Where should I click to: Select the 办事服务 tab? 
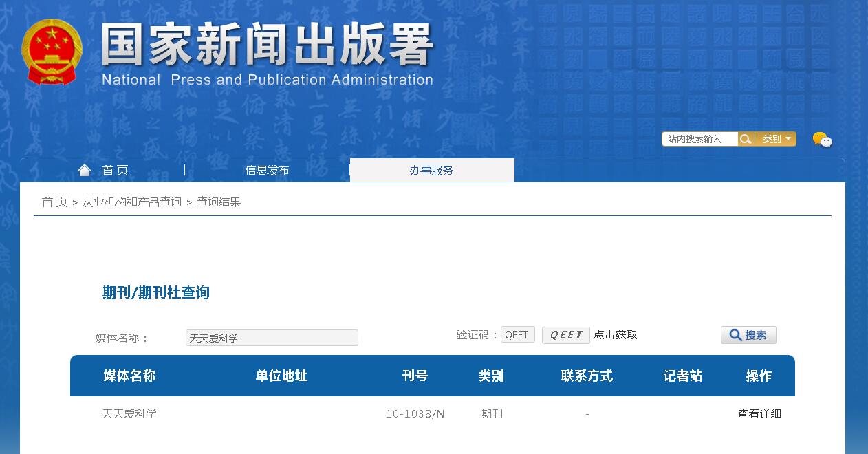click(431, 170)
